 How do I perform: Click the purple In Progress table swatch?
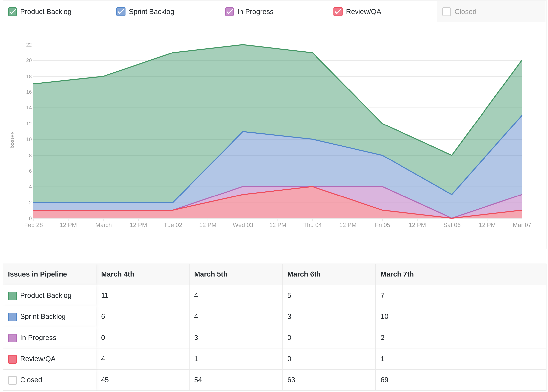point(12,338)
